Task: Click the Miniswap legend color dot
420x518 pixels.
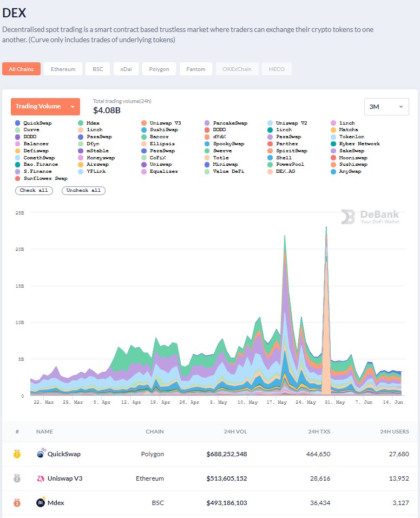Action: tap(207, 165)
